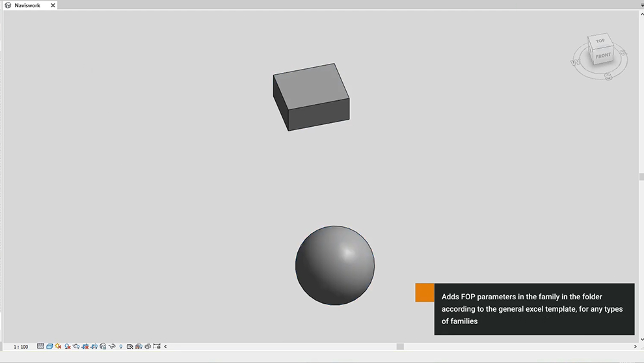
Task: Toggle the Sun Path setting
Action: click(x=59, y=347)
